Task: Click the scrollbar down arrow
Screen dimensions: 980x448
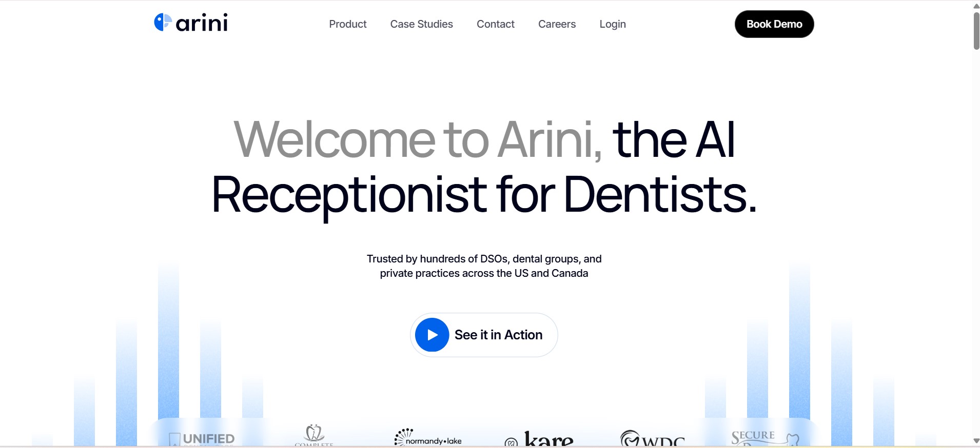Action: tap(976, 441)
